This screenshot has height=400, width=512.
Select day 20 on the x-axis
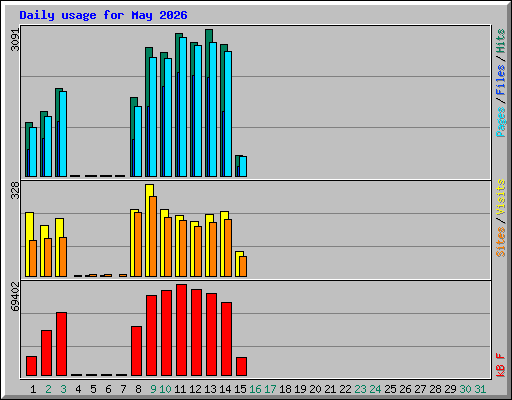click(315, 389)
